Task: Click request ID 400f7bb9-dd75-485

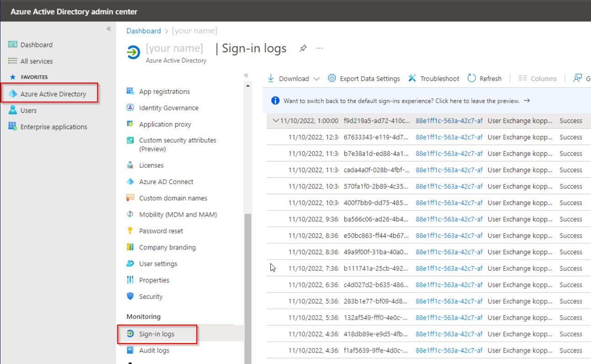Action: tap(376, 203)
